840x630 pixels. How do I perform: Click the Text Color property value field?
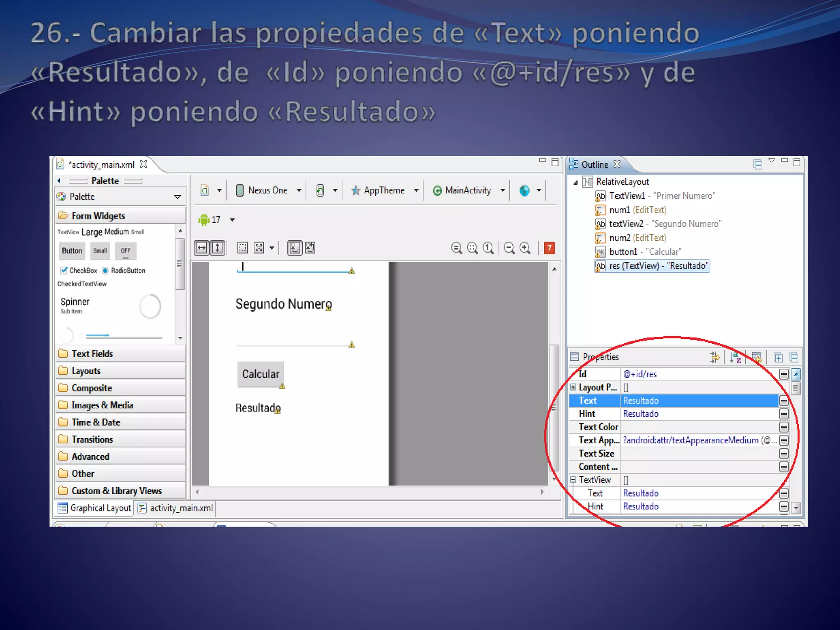tap(699, 427)
